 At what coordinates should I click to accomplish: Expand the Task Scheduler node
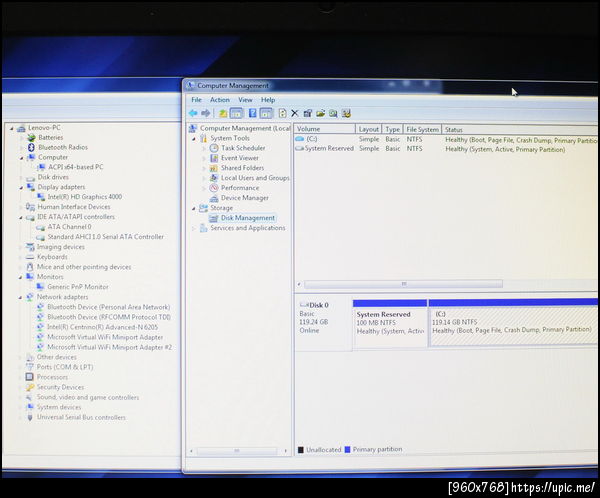point(204,149)
